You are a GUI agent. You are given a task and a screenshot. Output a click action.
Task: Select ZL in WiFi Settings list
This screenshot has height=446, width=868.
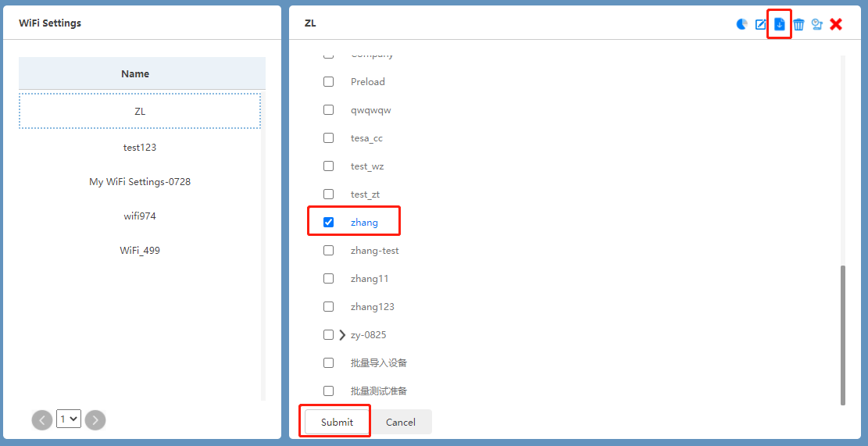tap(140, 111)
